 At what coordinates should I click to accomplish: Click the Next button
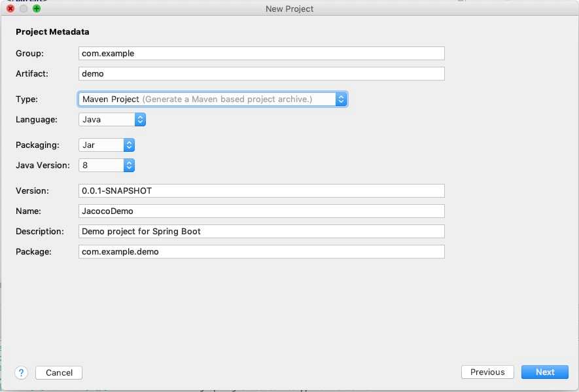point(545,372)
